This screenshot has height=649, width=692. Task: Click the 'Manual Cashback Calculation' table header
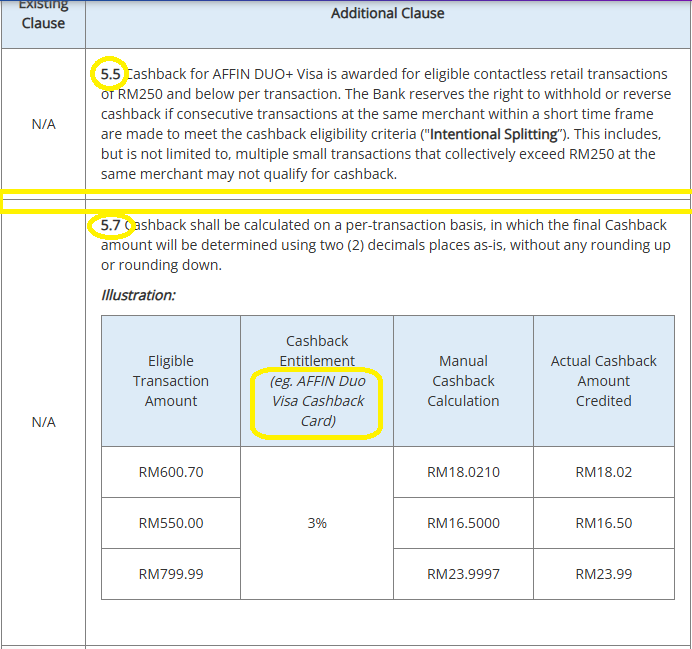(463, 381)
